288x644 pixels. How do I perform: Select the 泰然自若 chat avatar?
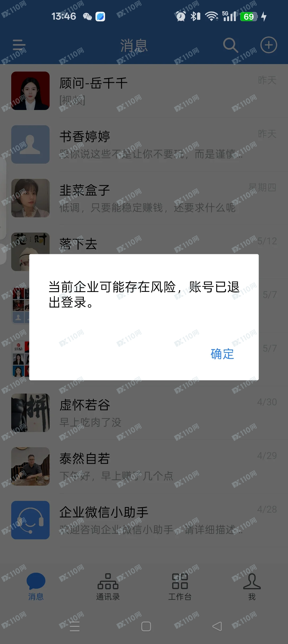[30, 466]
